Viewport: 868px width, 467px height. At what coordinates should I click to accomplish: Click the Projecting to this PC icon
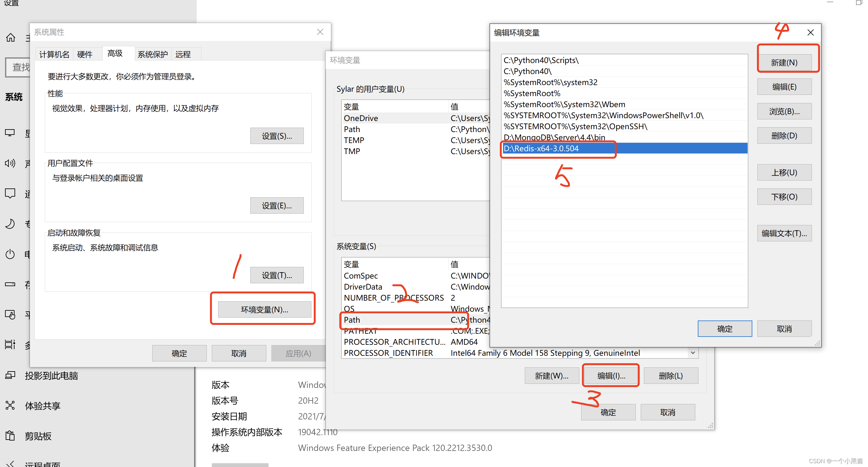(x=10, y=375)
